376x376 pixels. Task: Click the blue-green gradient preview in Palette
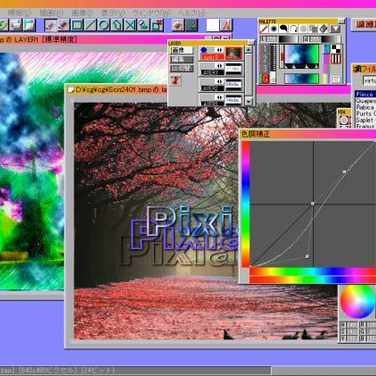301,54
